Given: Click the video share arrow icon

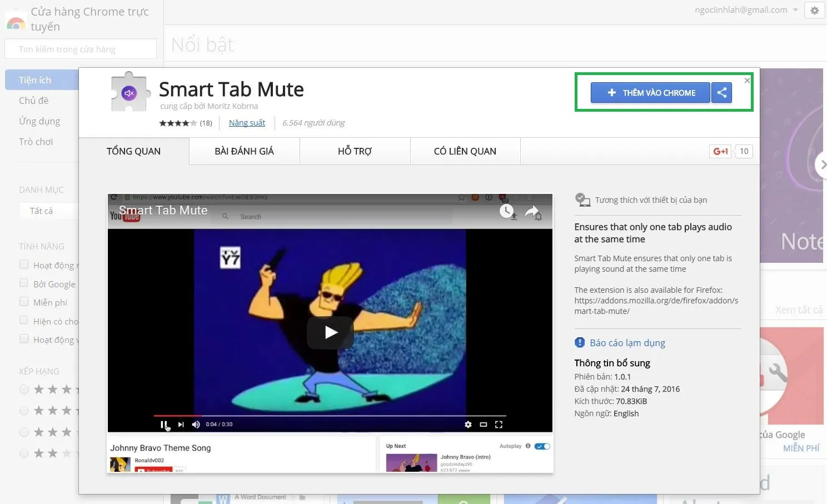Looking at the screenshot, I should coord(533,212).
